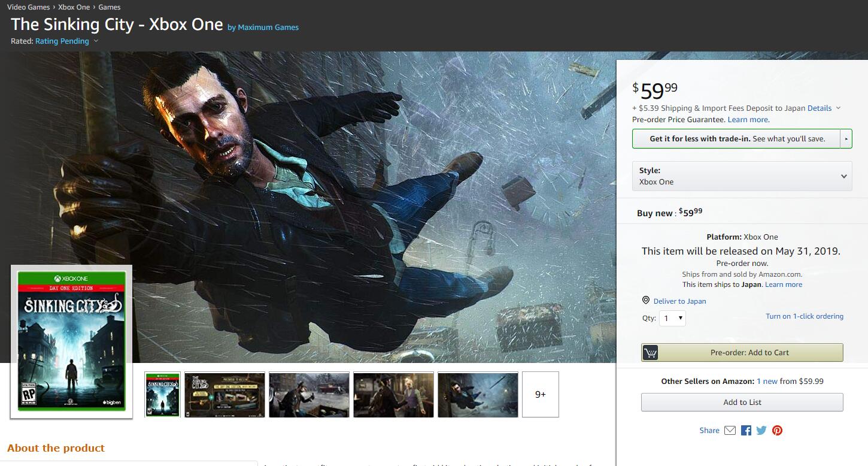The height and width of the screenshot is (466, 868).
Task: Open the Deliver to Japan link
Action: [679, 301]
